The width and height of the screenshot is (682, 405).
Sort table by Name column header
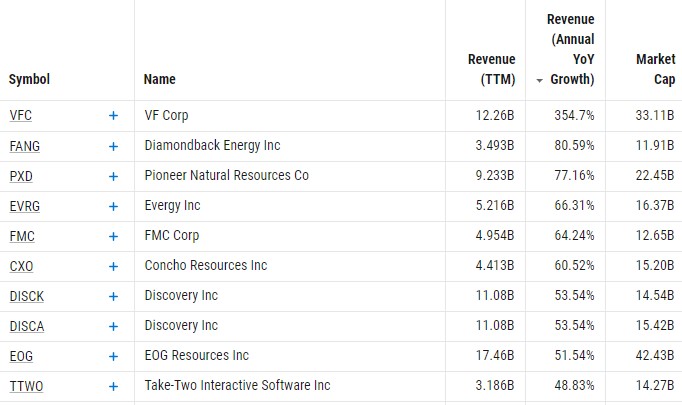click(x=160, y=79)
